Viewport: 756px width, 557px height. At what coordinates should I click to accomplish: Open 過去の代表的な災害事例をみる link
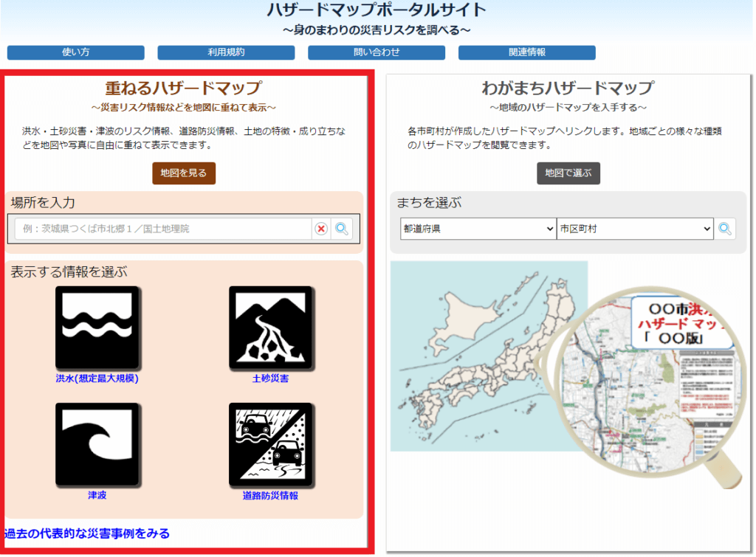tap(87, 533)
